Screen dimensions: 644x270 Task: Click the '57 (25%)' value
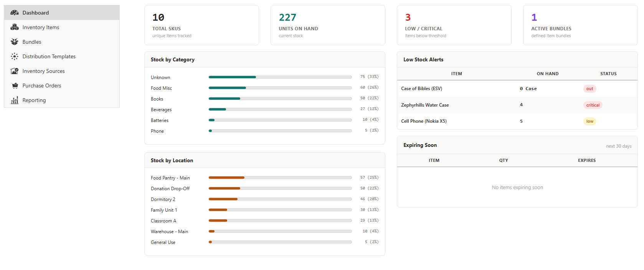[x=369, y=178]
